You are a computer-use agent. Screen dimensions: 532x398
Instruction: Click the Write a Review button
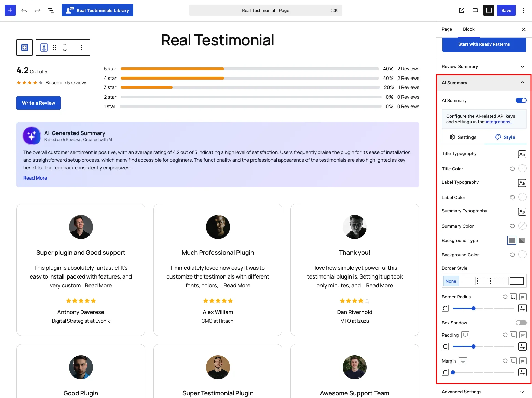[39, 103]
